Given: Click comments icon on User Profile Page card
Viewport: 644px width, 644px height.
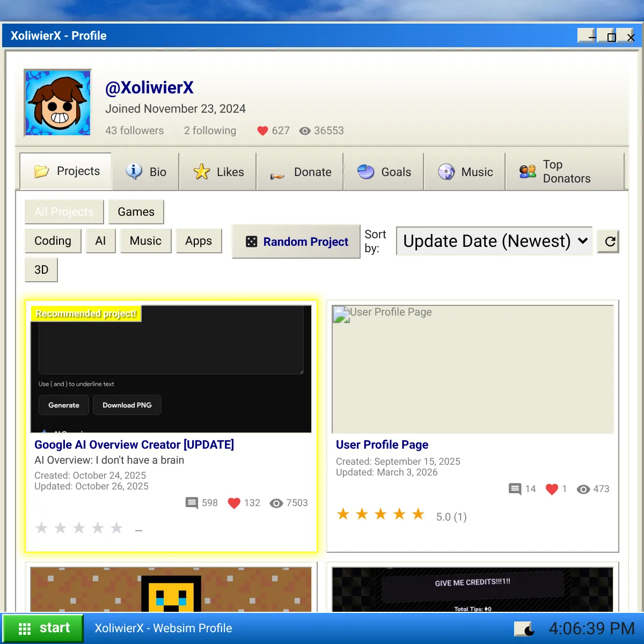Looking at the screenshot, I should pyautogui.click(x=515, y=489).
